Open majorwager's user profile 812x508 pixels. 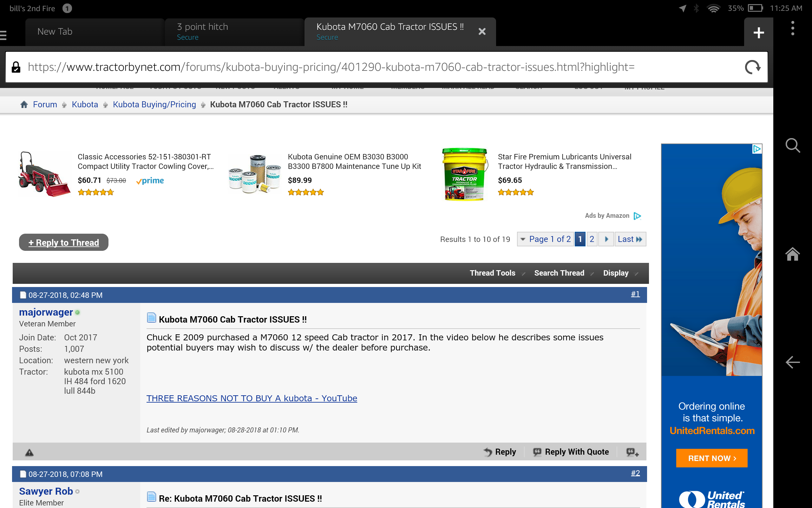point(46,312)
